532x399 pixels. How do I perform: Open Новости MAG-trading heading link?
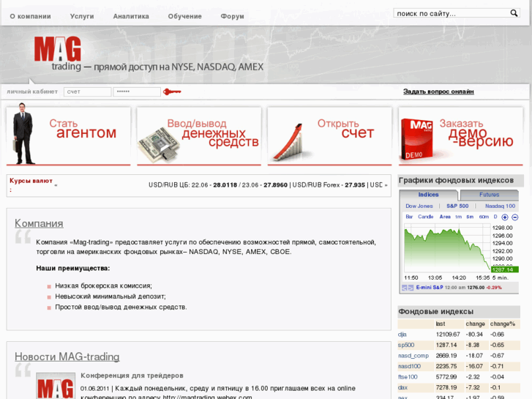click(x=67, y=357)
